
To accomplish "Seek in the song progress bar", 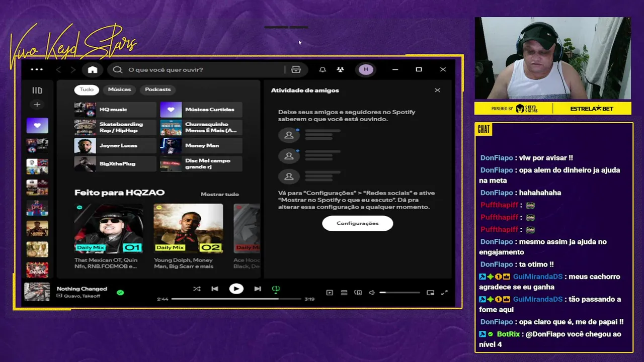I will [236, 299].
